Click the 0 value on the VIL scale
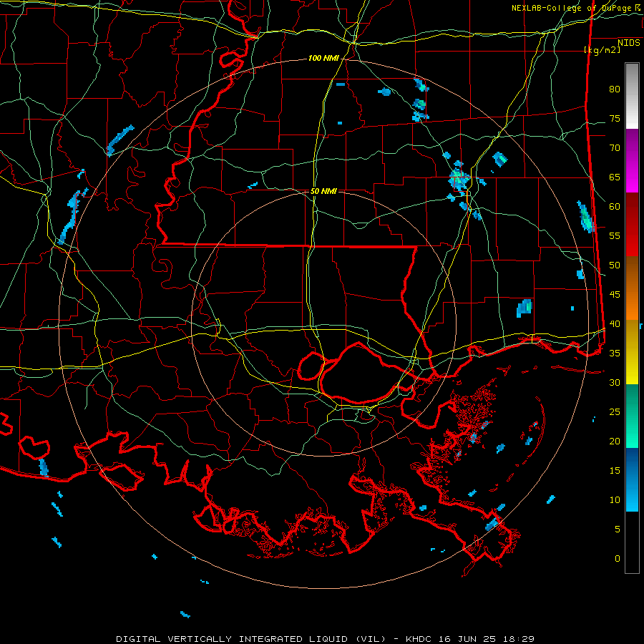The image size is (644, 644). pyautogui.click(x=618, y=559)
